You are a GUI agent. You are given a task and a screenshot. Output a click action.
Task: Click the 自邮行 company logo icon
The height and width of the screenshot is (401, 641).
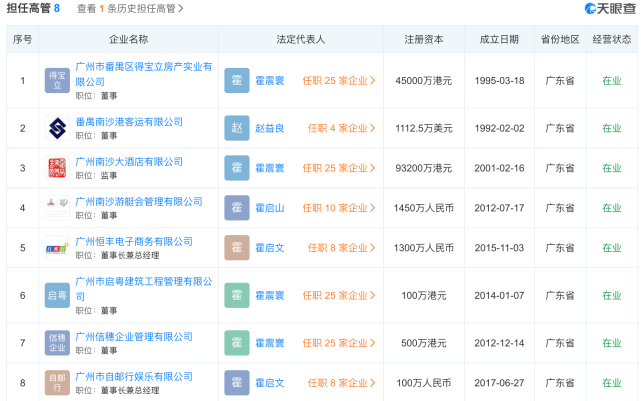tap(57, 383)
